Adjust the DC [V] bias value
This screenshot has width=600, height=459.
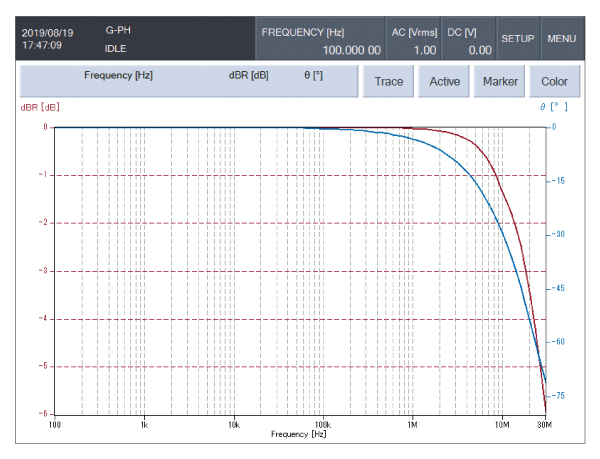click(x=468, y=40)
